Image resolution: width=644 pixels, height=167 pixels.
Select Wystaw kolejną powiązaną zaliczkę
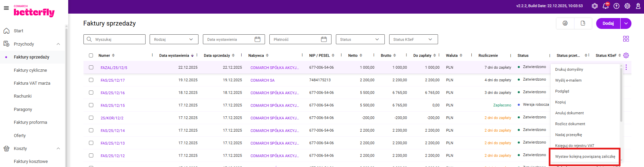click(585, 156)
